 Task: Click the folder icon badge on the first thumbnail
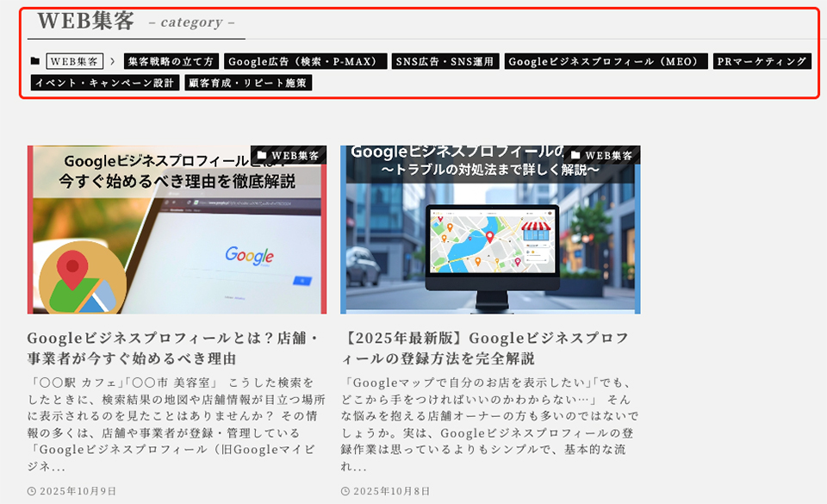tap(263, 156)
